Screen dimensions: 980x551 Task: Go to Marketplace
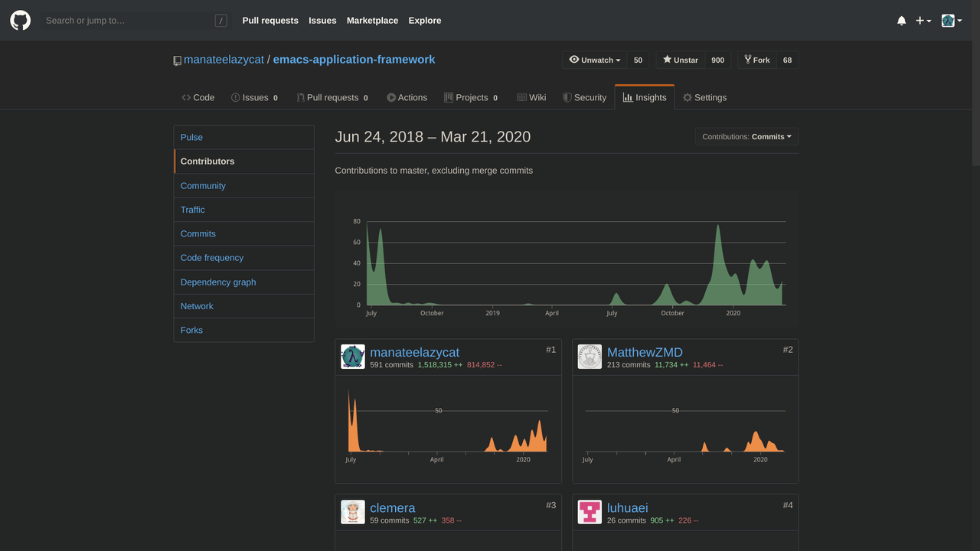click(x=372, y=21)
